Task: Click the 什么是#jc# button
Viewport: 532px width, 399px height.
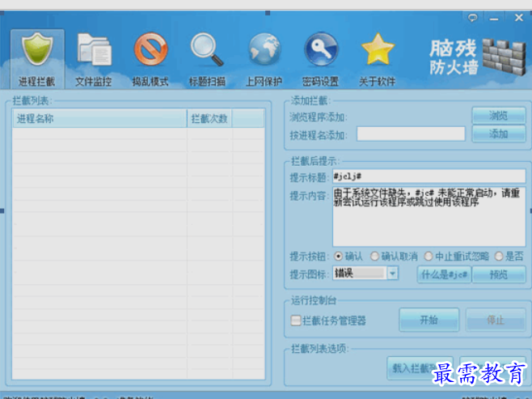Action: coord(444,274)
